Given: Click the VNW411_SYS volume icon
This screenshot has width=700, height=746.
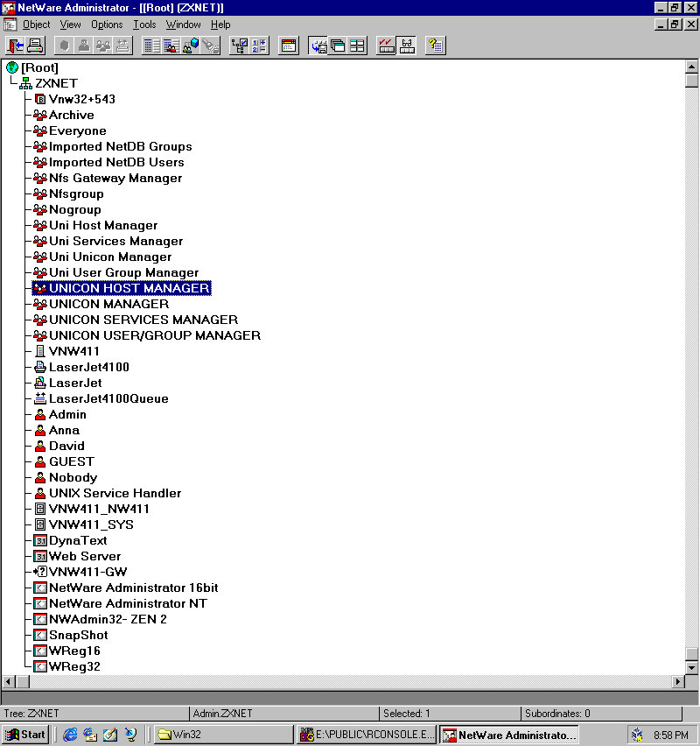Looking at the screenshot, I should point(40,524).
